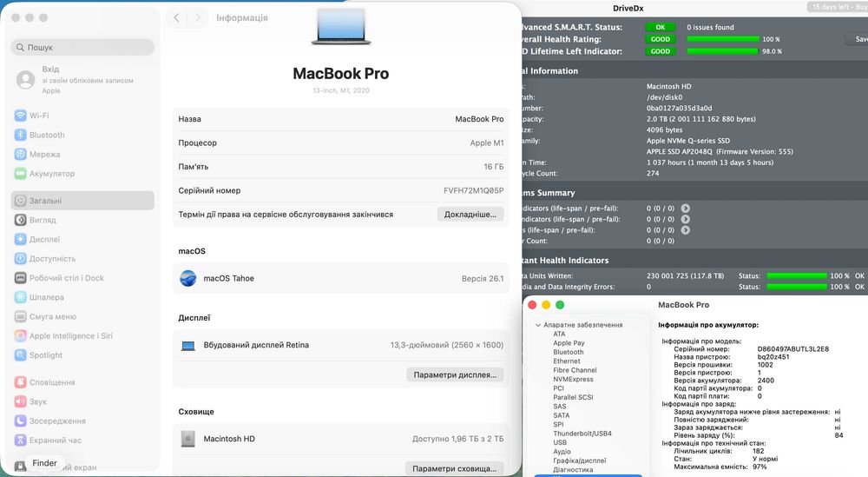Open Шпалера (Wallpaper) settings
Screen dimensions: 868x477
coord(82,297)
